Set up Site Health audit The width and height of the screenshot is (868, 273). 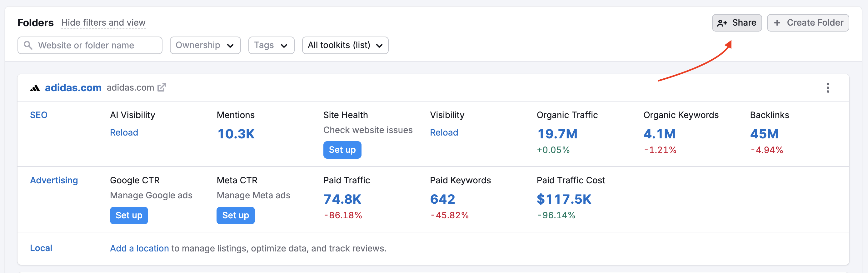[x=342, y=150]
